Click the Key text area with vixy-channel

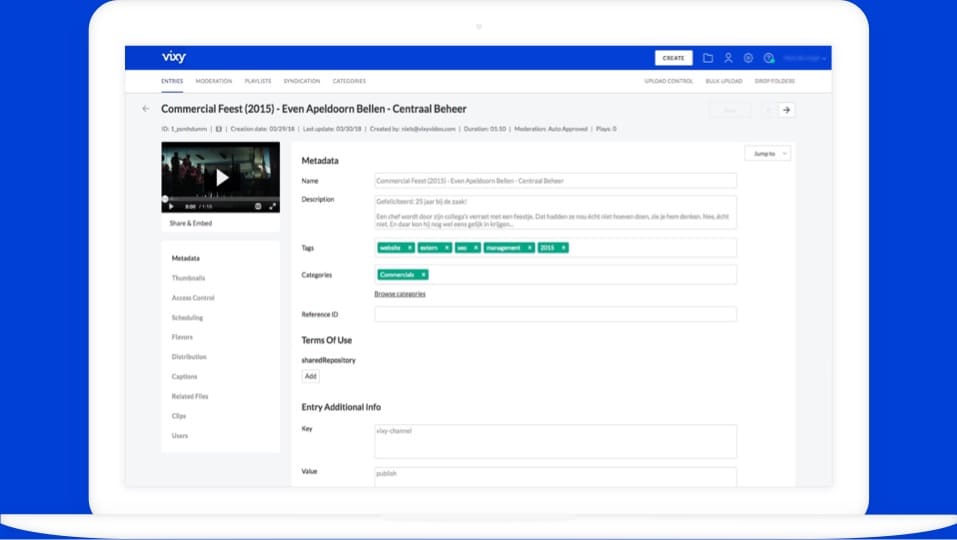point(555,442)
